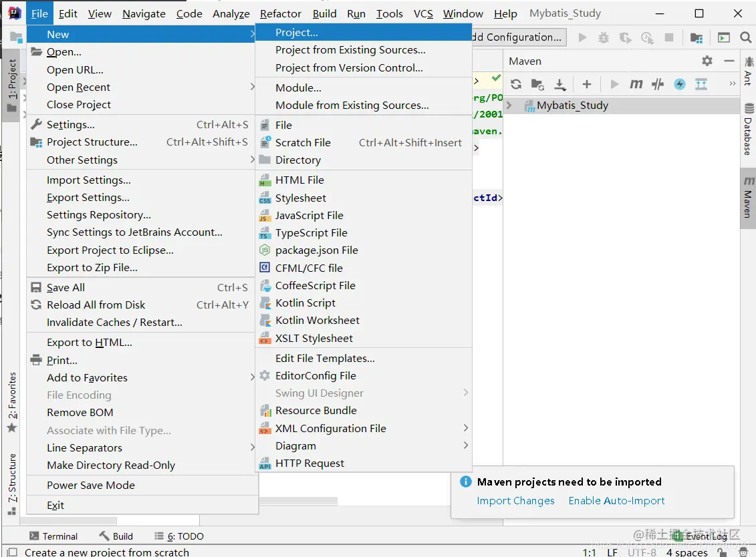Image resolution: width=756 pixels, height=557 pixels.
Task: Open the Build tool window button
Action: (x=116, y=536)
